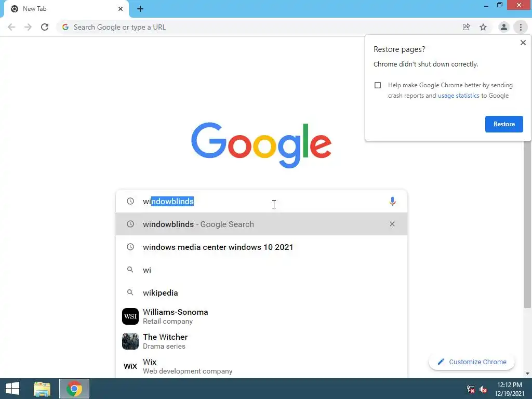The width and height of the screenshot is (532, 399).
Task: Choose windows media center windows 10 2021
Action: [261, 247]
